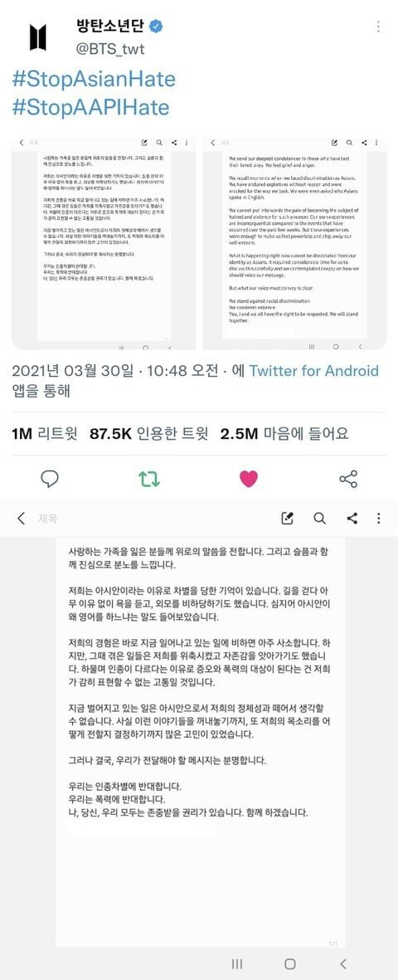Tap the BTS logo profile avatar
The height and width of the screenshot is (980, 398).
click(x=37, y=37)
